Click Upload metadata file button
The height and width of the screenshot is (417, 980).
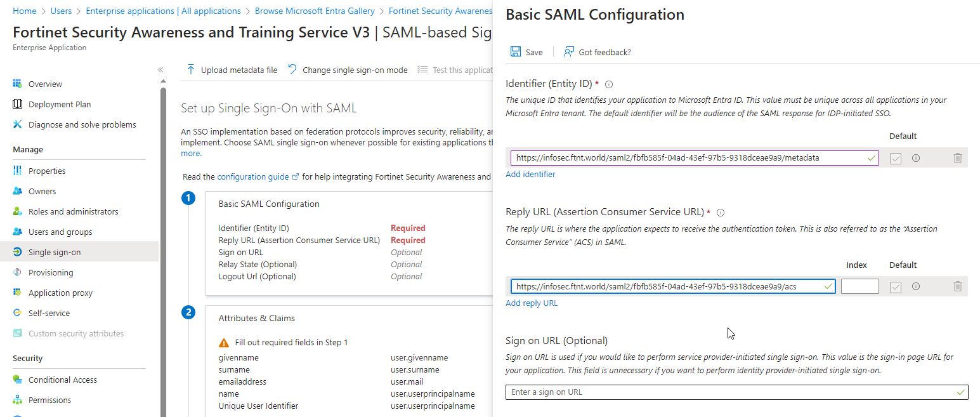click(x=232, y=70)
